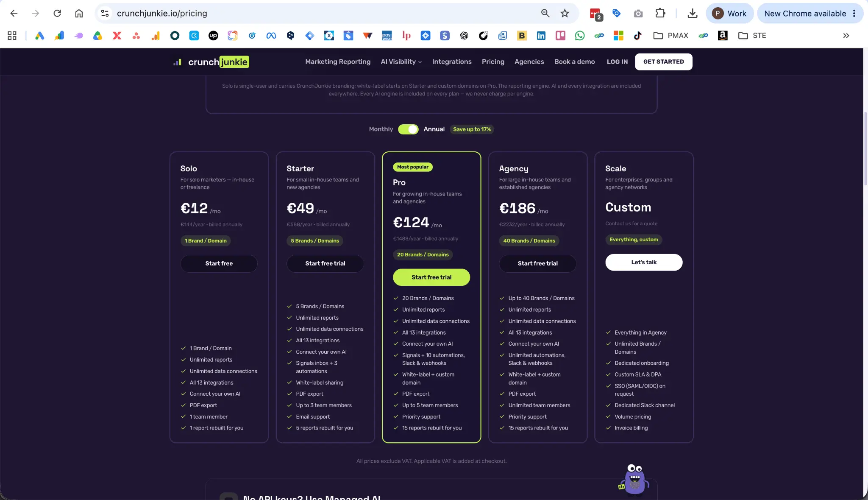Bookmark this page with the star icon
The image size is (868, 500).
[565, 13]
